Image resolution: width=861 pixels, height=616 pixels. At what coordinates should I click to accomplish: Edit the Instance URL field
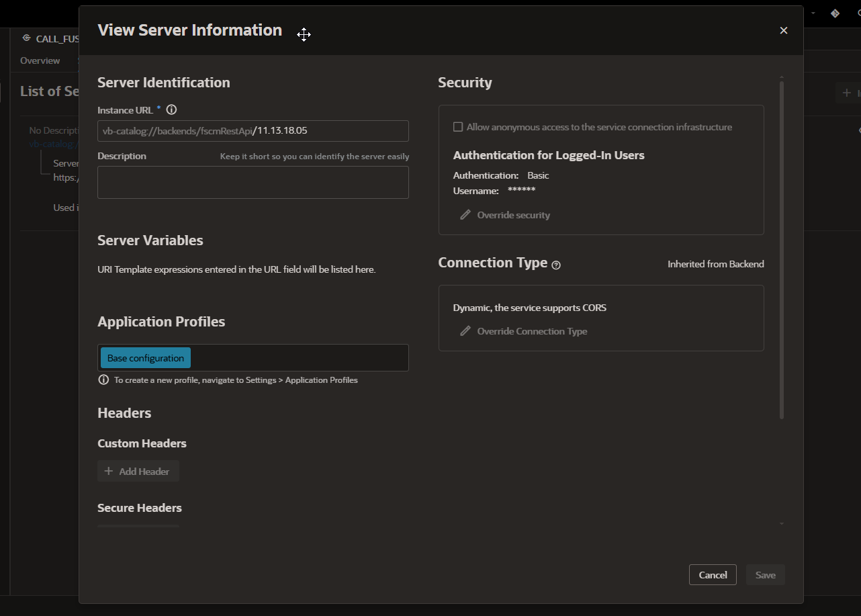(x=253, y=131)
